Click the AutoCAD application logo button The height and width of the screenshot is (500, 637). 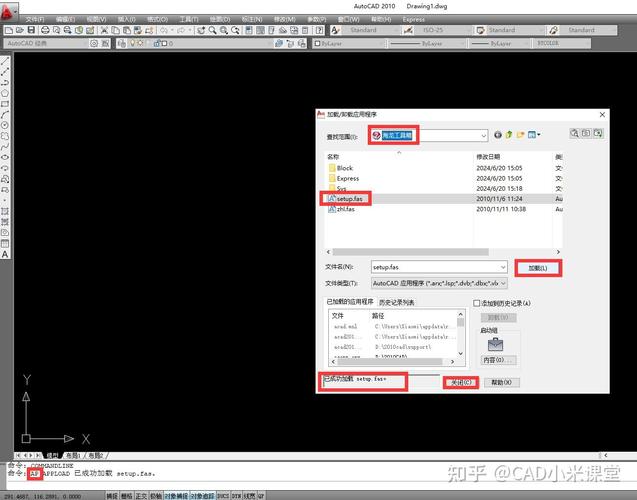(8, 11)
